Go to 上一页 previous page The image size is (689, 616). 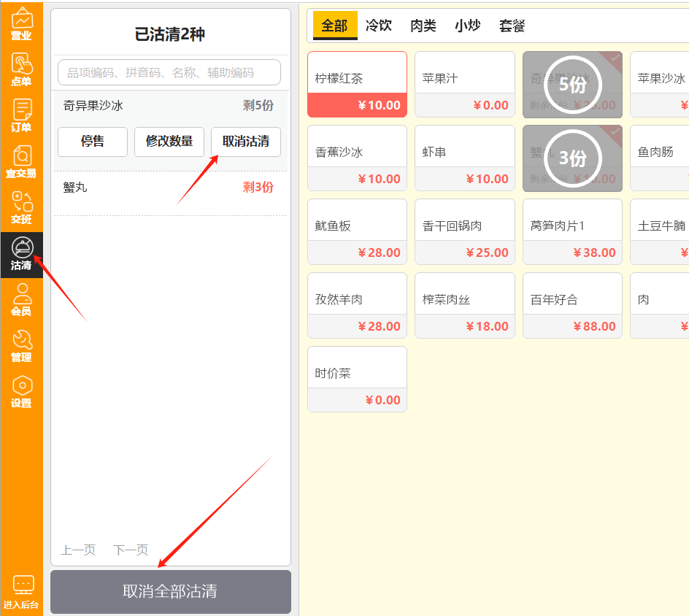coord(78,550)
